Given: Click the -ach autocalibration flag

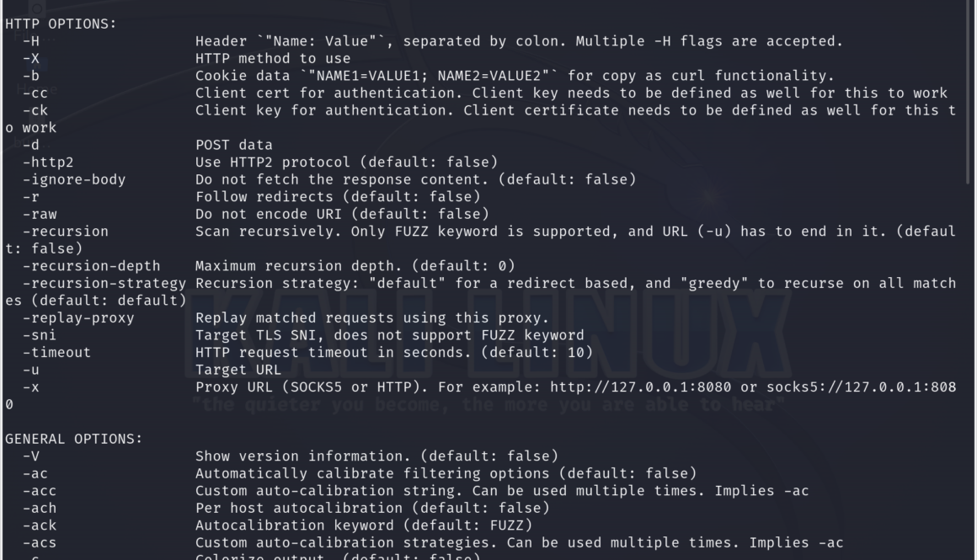Looking at the screenshot, I should tap(39, 509).
